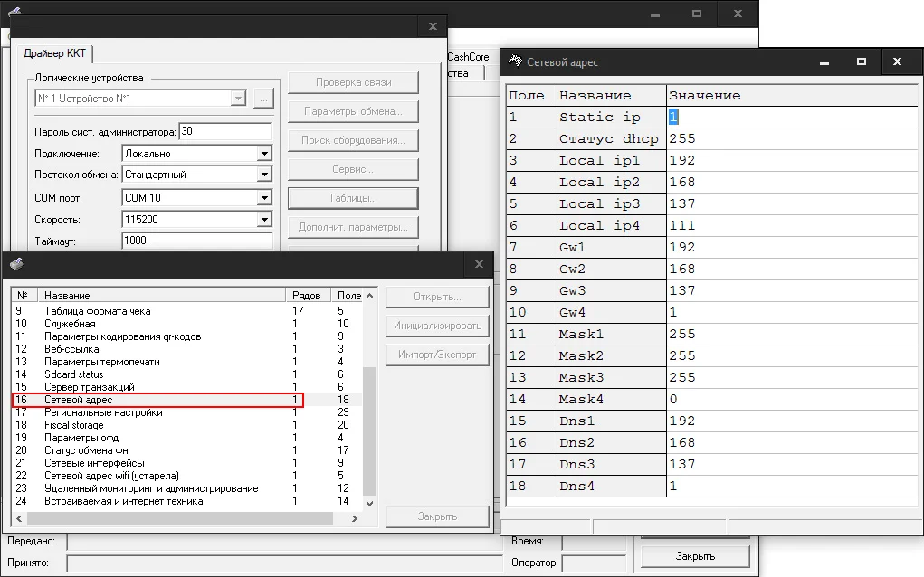Click the 'Сетевой адрес' window title icon
The image size is (924, 577).
515,61
